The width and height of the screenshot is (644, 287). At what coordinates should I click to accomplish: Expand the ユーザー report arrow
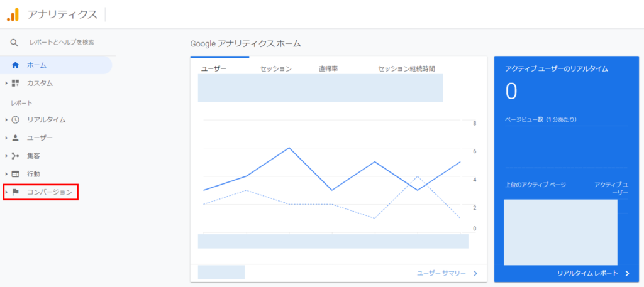tap(6, 138)
